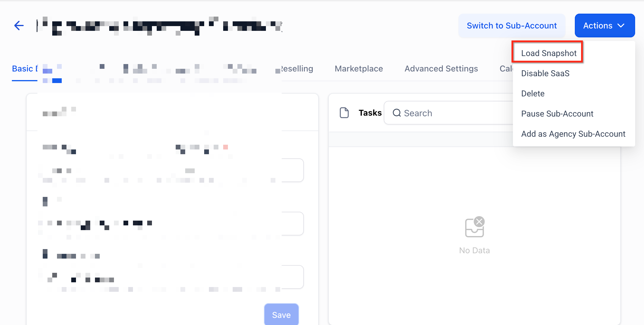The image size is (644, 325).
Task: Open the Marketplace tab
Action: pyautogui.click(x=359, y=68)
